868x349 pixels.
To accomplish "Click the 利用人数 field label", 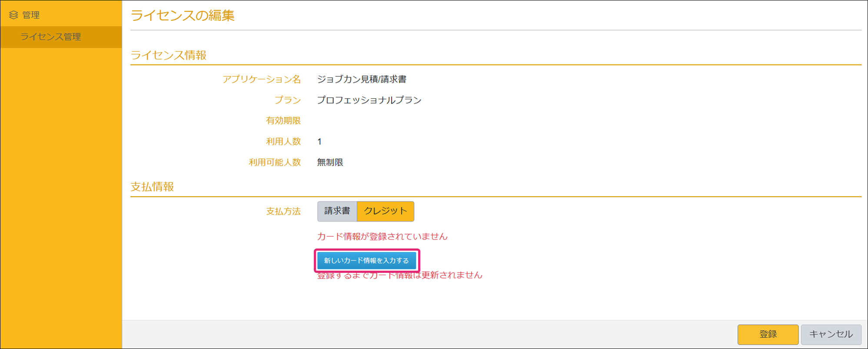I will pyautogui.click(x=283, y=141).
